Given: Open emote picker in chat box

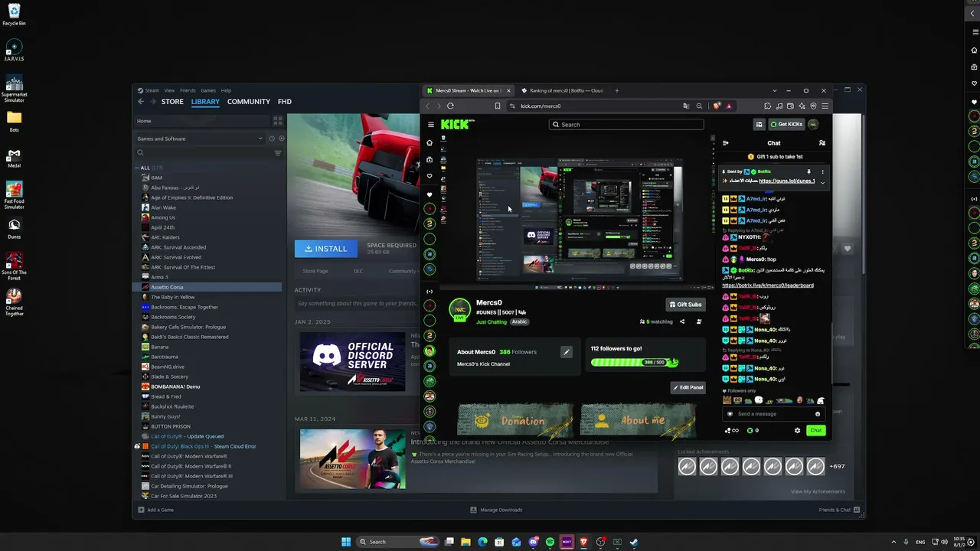Looking at the screenshot, I should pyautogui.click(x=818, y=414).
